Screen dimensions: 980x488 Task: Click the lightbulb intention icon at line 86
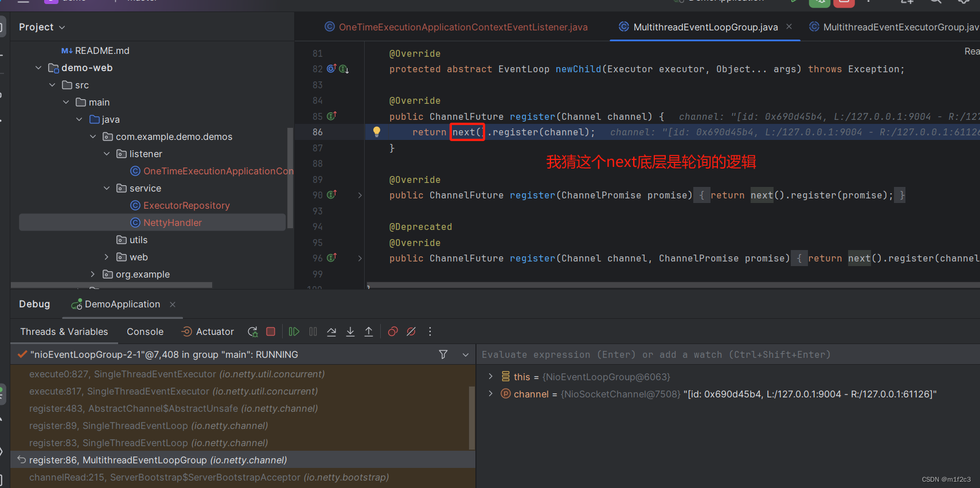pyautogui.click(x=377, y=131)
